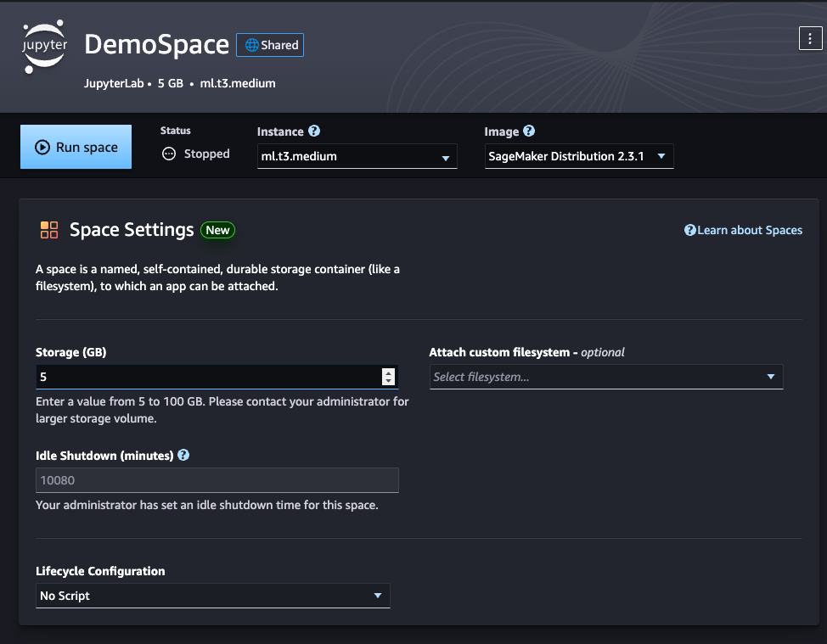Click the Idle Shutdown help icon
827x644 pixels.
click(183, 455)
